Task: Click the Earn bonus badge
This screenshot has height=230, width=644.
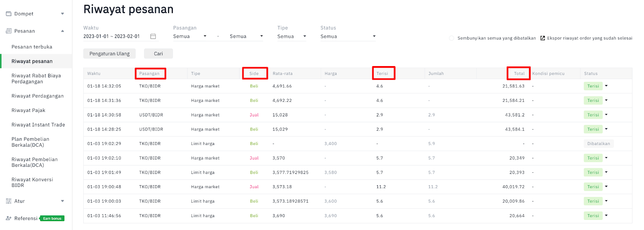Action: click(x=52, y=218)
